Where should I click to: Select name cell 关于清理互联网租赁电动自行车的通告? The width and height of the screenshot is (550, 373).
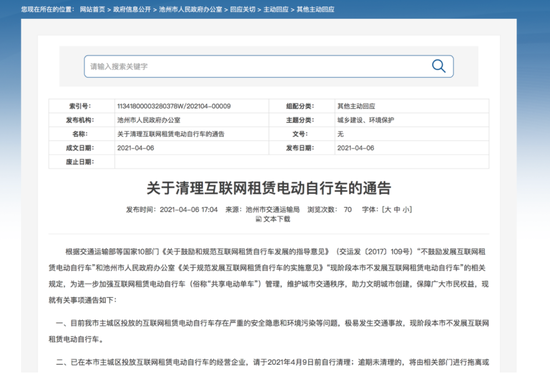click(171, 134)
